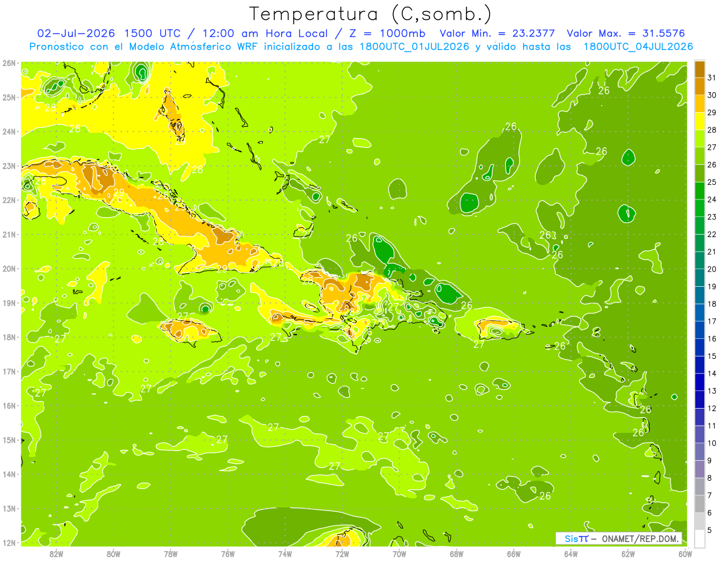Pick the yellow swatch between 28 and 29
The height and width of the screenshot is (562, 728).
tap(699, 121)
